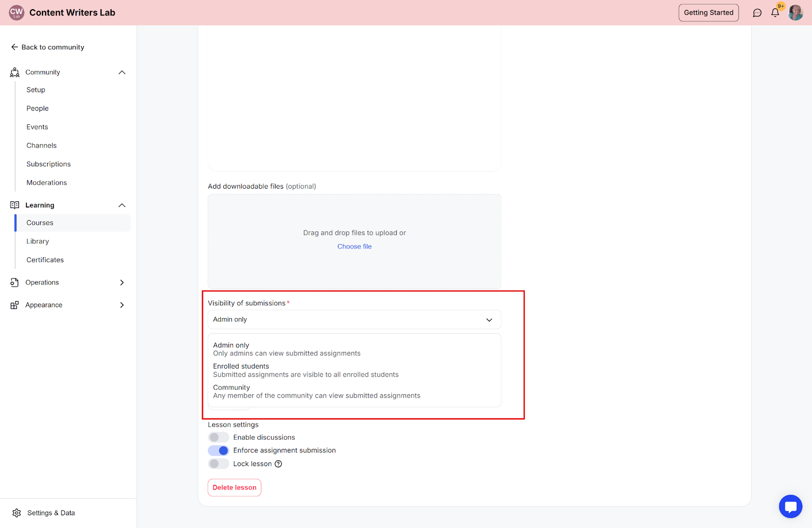Screen dimensions: 812x528
Task: Expand the Operations sidebar section
Action: [x=122, y=283]
